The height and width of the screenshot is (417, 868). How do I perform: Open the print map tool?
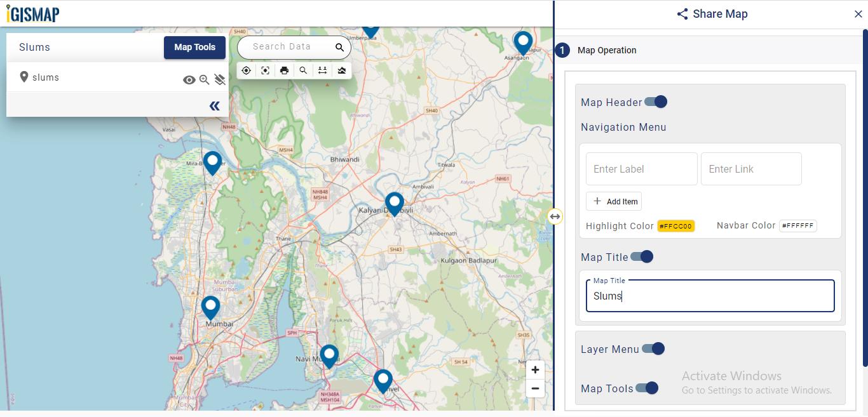(x=284, y=70)
